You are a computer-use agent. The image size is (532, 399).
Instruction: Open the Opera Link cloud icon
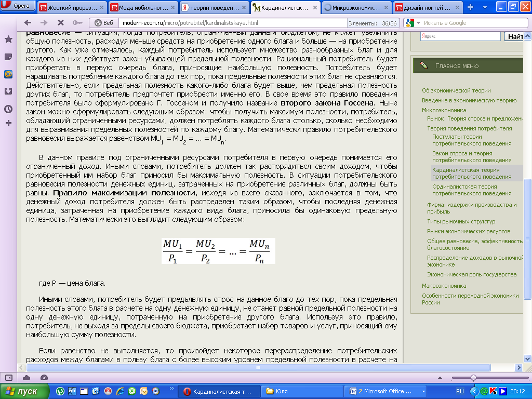pos(26,378)
